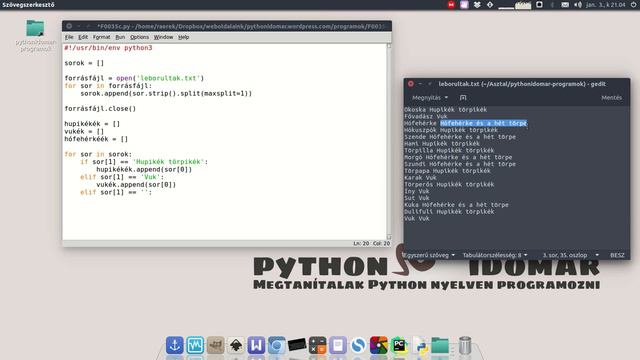
Task: Click the 'Iny Vuk' line in gedit
Action: [x=416, y=191]
